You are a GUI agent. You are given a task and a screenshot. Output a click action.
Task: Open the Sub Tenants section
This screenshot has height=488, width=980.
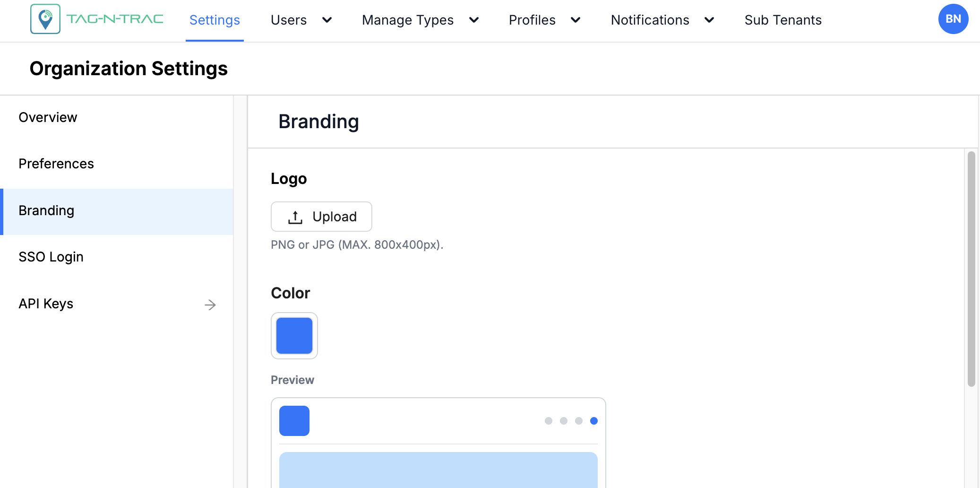click(783, 20)
